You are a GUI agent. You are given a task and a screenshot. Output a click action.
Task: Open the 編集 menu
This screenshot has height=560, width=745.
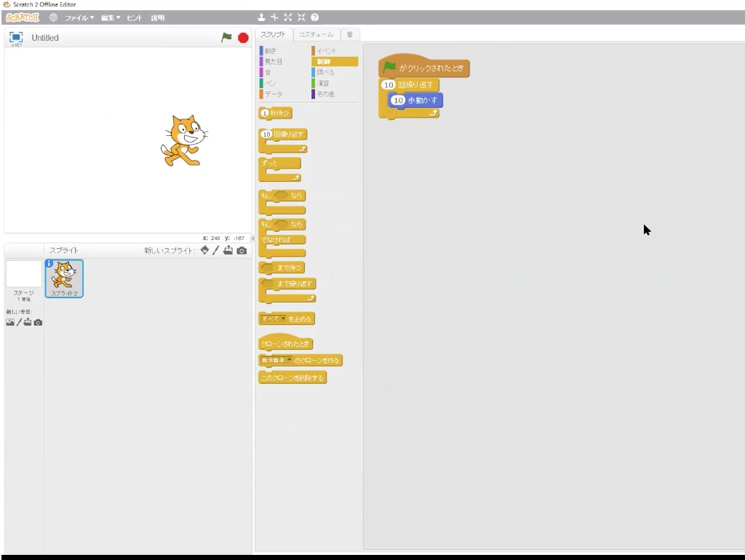111,17
